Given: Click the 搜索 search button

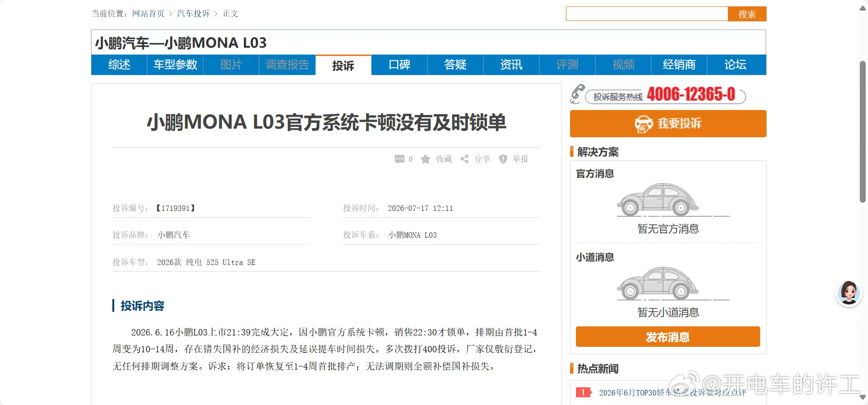Looking at the screenshot, I should (x=747, y=14).
